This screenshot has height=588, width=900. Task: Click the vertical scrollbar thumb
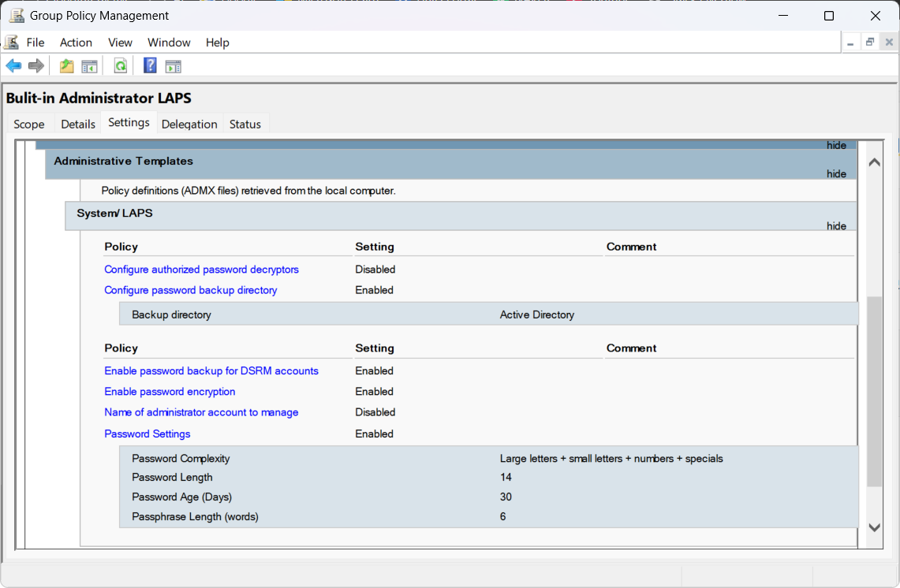coord(874,391)
